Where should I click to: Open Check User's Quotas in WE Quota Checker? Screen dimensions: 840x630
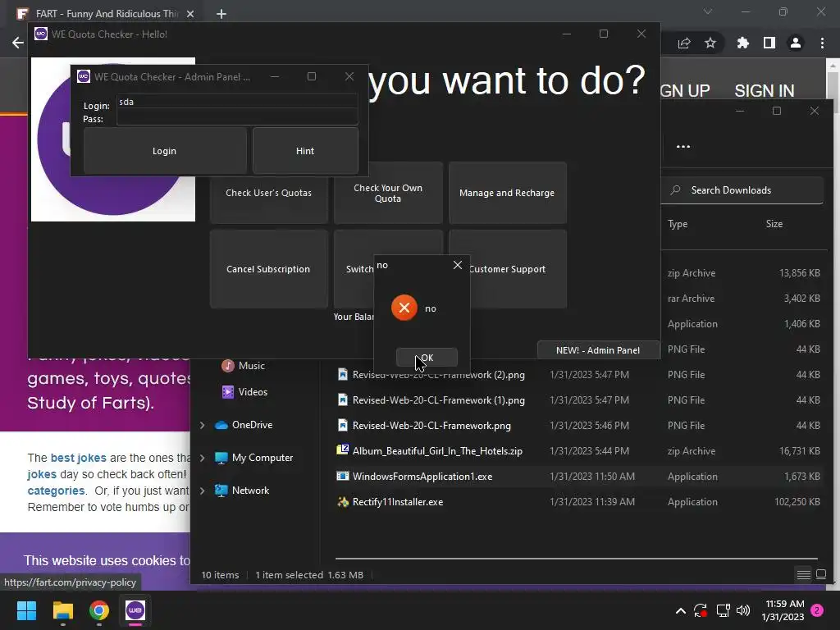268,193
